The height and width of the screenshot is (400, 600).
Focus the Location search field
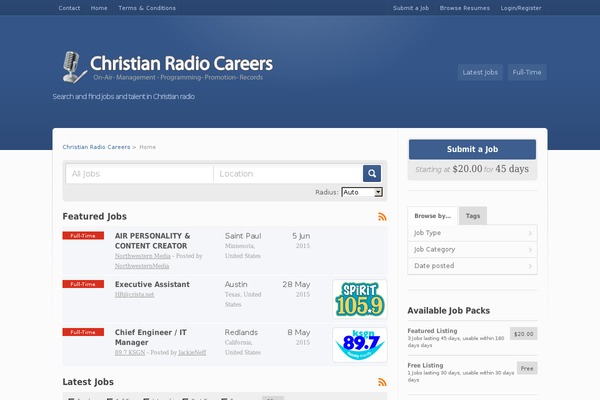tap(288, 174)
